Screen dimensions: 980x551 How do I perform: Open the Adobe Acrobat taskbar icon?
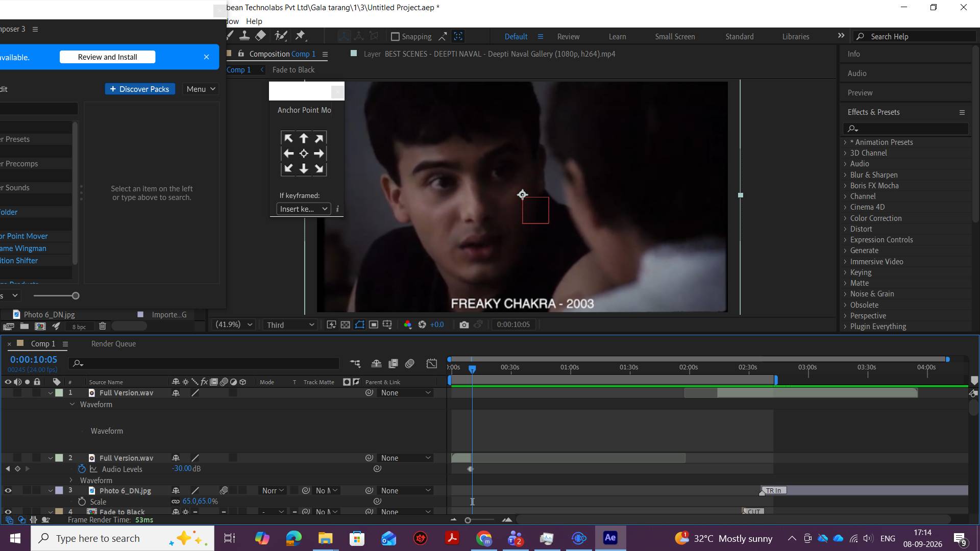pos(452,538)
